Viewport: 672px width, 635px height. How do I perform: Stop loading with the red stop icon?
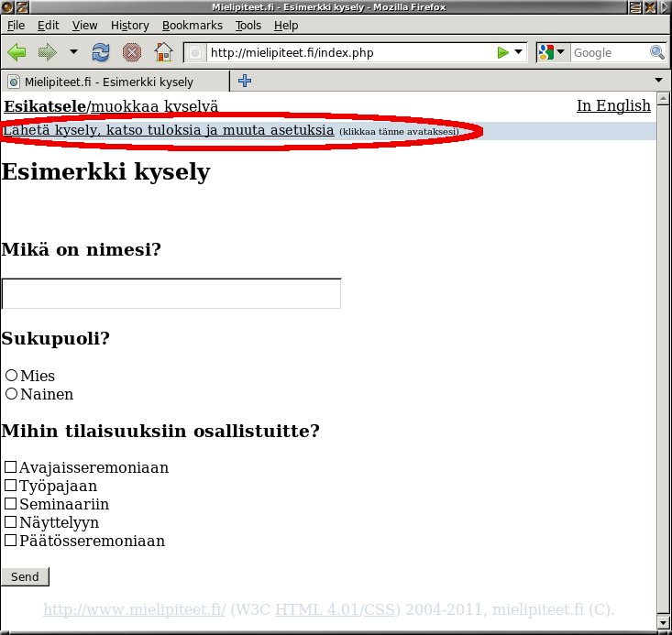tap(132, 53)
